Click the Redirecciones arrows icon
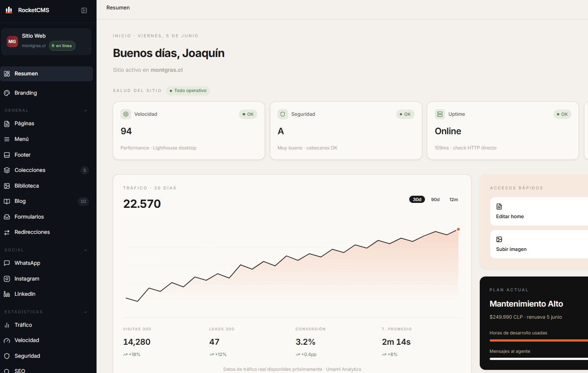The width and height of the screenshot is (588, 373). tap(7, 232)
